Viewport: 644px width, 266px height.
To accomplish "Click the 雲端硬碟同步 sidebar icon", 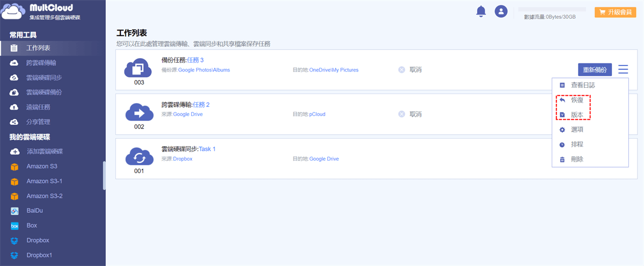I will click(x=14, y=78).
